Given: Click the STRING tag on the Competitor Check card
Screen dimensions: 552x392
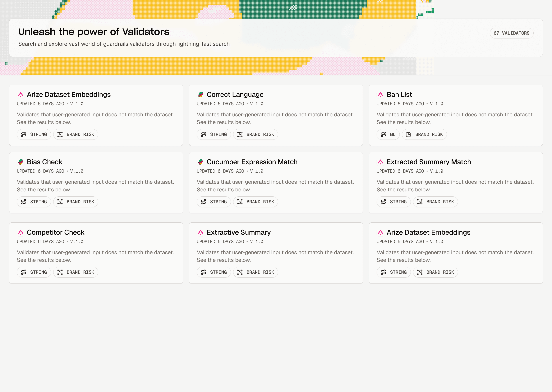Looking at the screenshot, I should point(34,272).
